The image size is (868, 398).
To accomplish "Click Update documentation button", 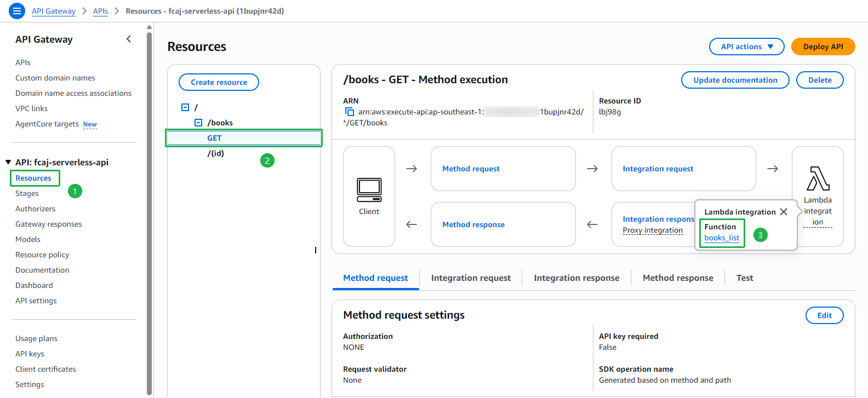I will coord(735,80).
